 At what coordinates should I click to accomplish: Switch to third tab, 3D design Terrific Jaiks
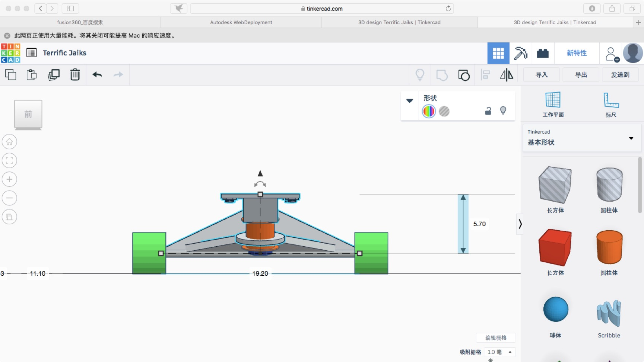click(x=399, y=22)
